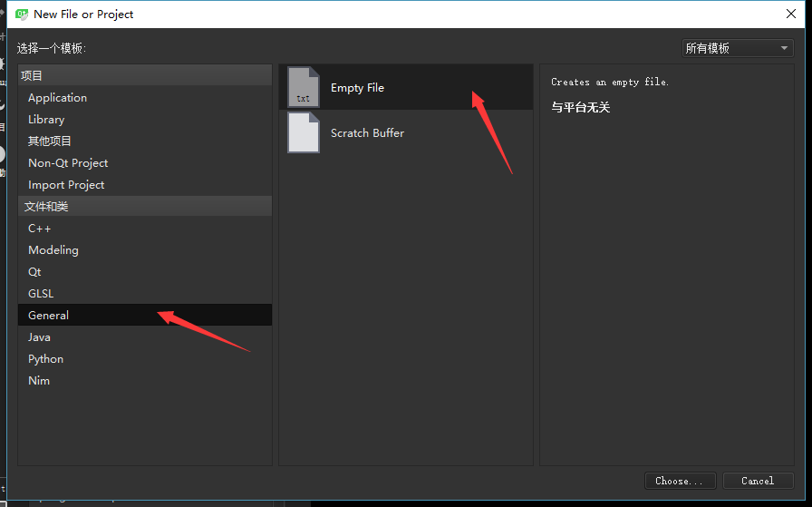
Task: Select the Application project category
Action: 145,97
